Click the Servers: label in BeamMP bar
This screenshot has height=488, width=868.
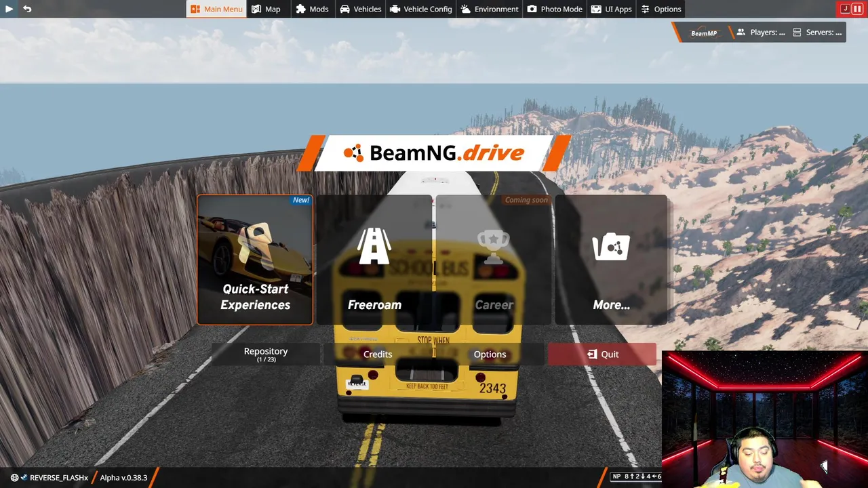tap(824, 33)
